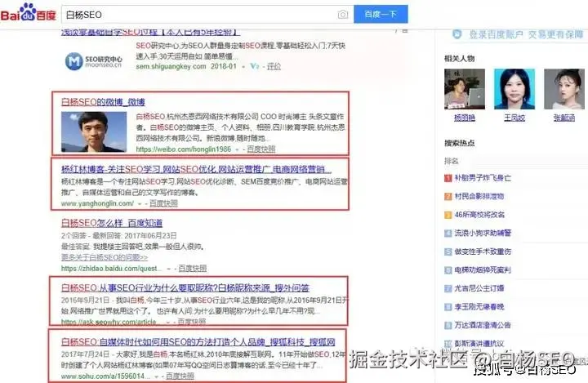Open 百度快照 for the 百度知道 result

click(193, 268)
